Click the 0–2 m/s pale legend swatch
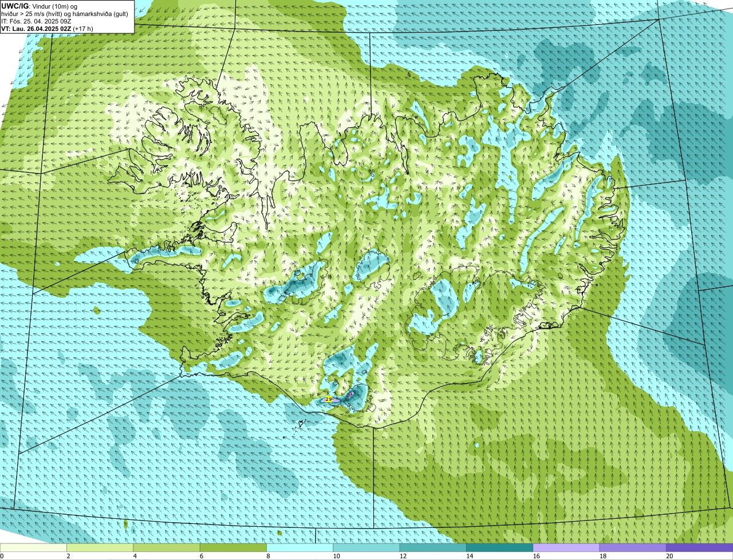This screenshot has height=560, width=733. click(x=33, y=548)
